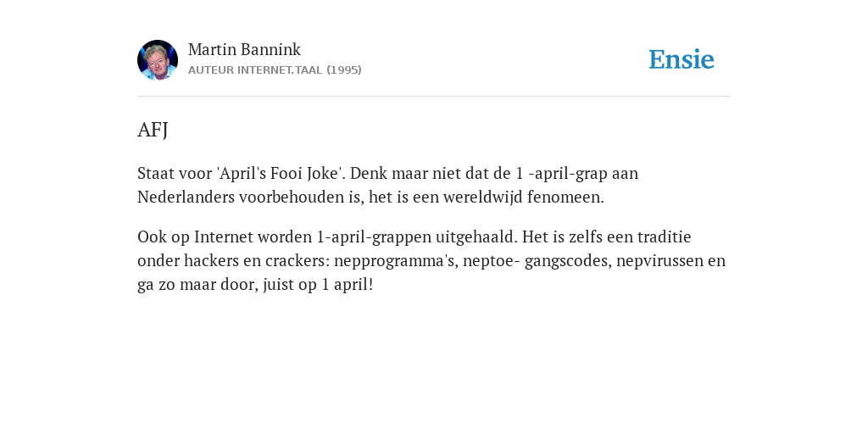The width and height of the screenshot is (868, 434).
Task: Select the AUTEUR INTERNET.TAAL subtitle text
Action: pos(255,70)
